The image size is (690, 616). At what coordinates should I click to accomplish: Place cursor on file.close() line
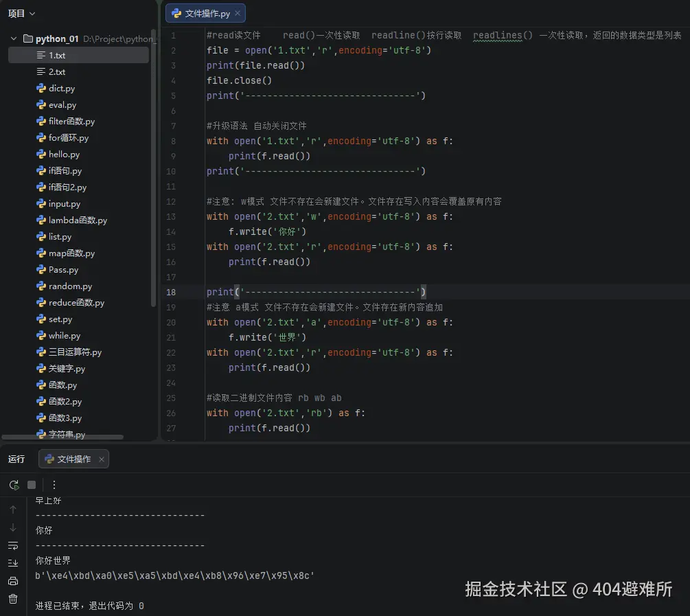(240, 80)
